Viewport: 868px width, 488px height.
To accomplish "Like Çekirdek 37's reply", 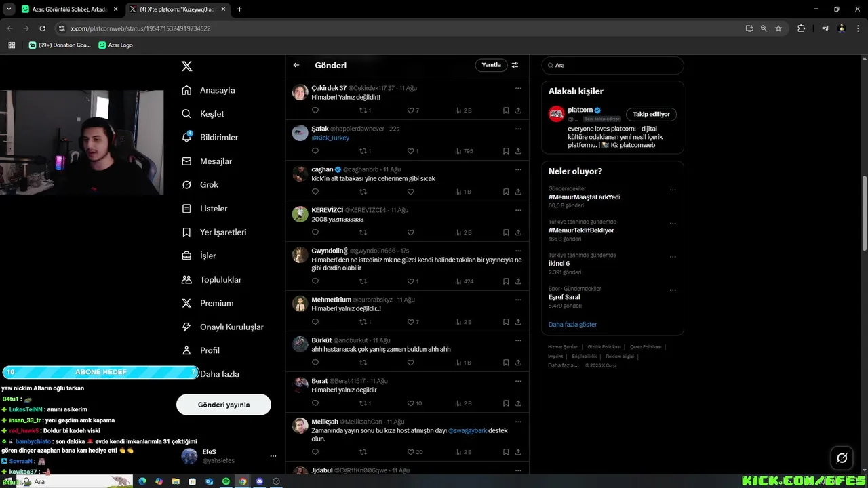I will point(410,110).
